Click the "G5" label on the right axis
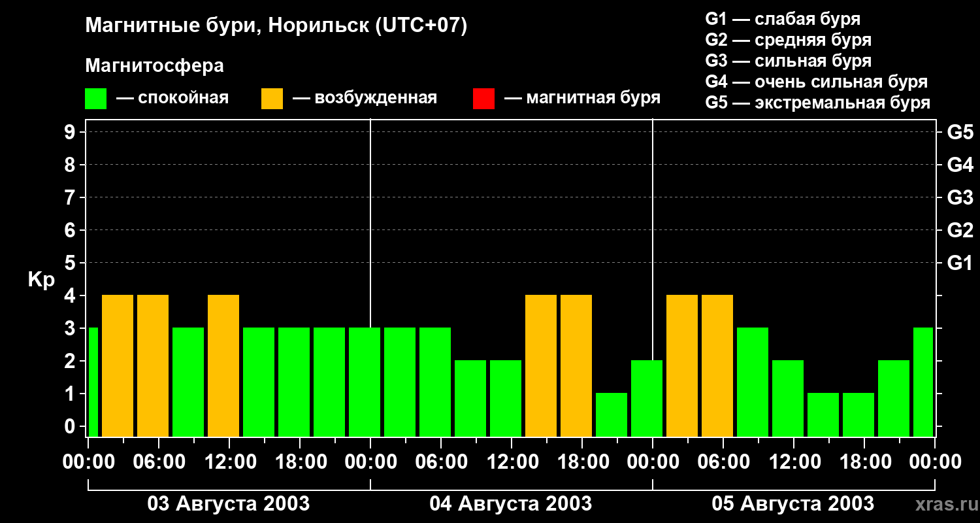This screenshot has height=523, width=980. [x=960, y=132]
